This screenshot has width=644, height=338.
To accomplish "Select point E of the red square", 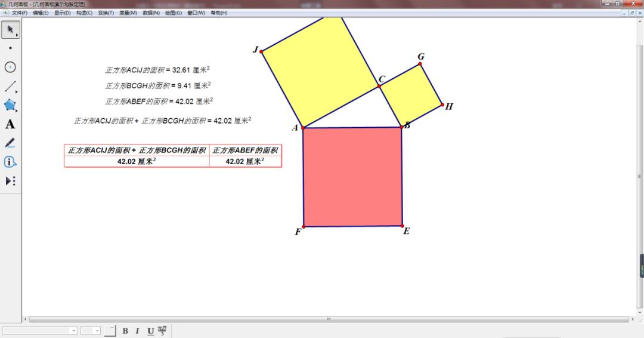I will pyautogui.click(x=402, y=226).
